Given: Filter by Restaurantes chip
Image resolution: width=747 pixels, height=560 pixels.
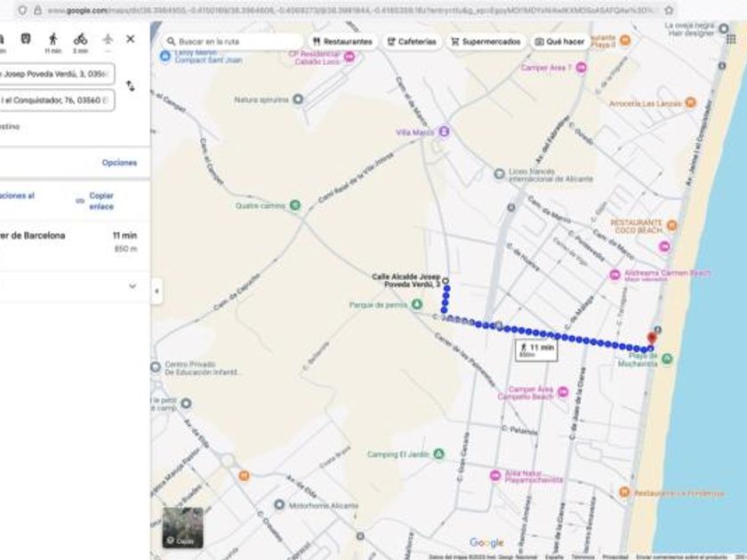Looking at the screenshot, I should coord(342,42).
